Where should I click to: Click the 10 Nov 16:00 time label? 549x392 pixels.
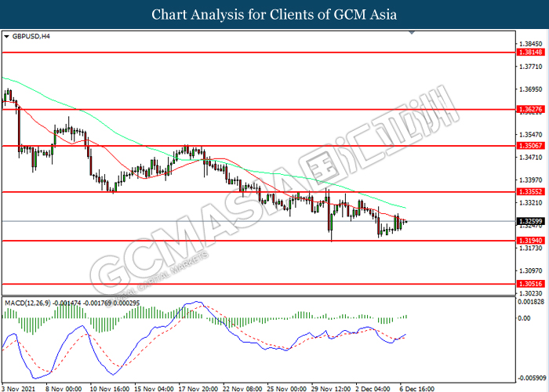pos(109,389)
